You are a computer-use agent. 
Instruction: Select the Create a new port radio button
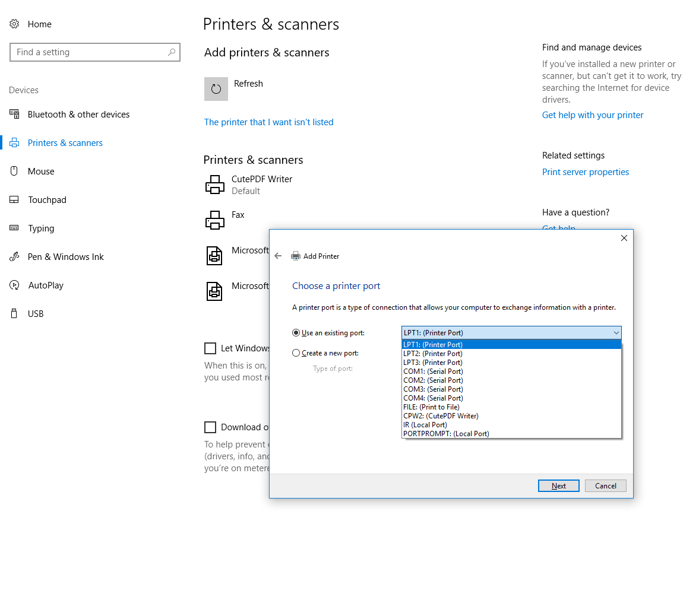(x=296, y=353)
